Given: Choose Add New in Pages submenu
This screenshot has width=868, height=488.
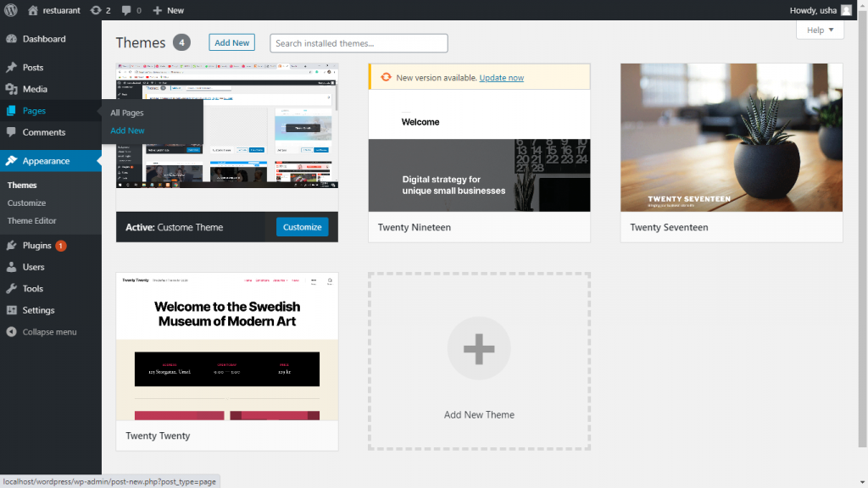Looking at the screenshot, I should click(x=127, y=130).
